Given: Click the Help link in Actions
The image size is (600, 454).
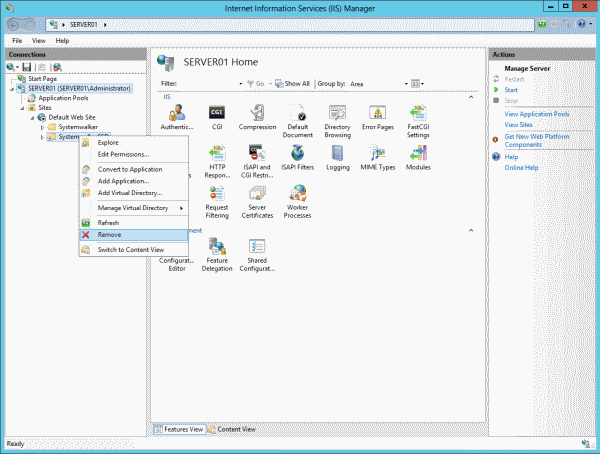Looking at the screenshot, I should click(511, 157).
